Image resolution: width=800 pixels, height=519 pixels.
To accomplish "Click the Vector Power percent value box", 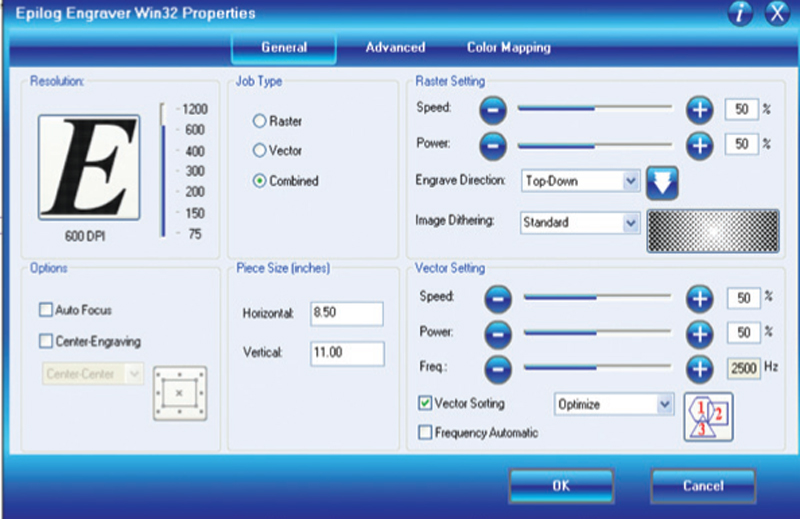I will coord(743,333).
